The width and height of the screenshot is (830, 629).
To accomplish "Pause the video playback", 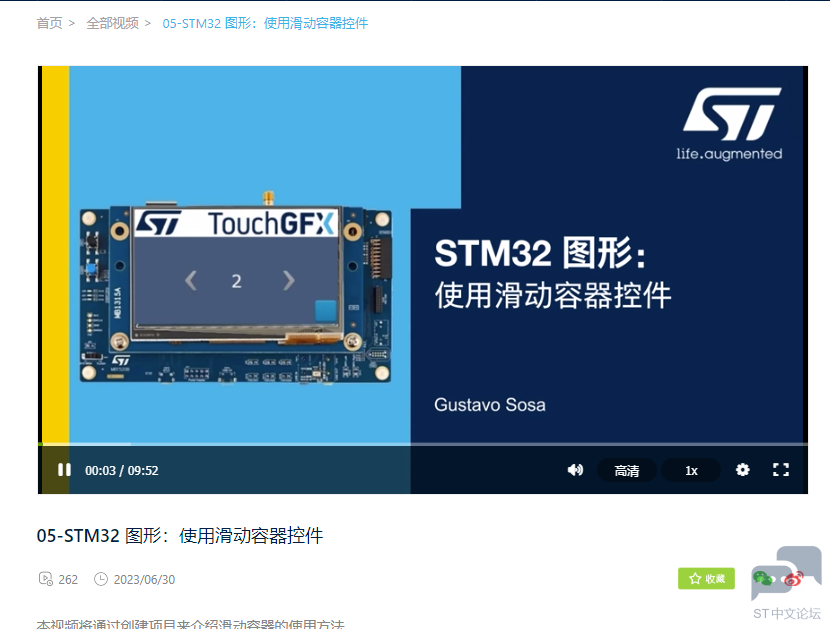I will tap(64, 470).
